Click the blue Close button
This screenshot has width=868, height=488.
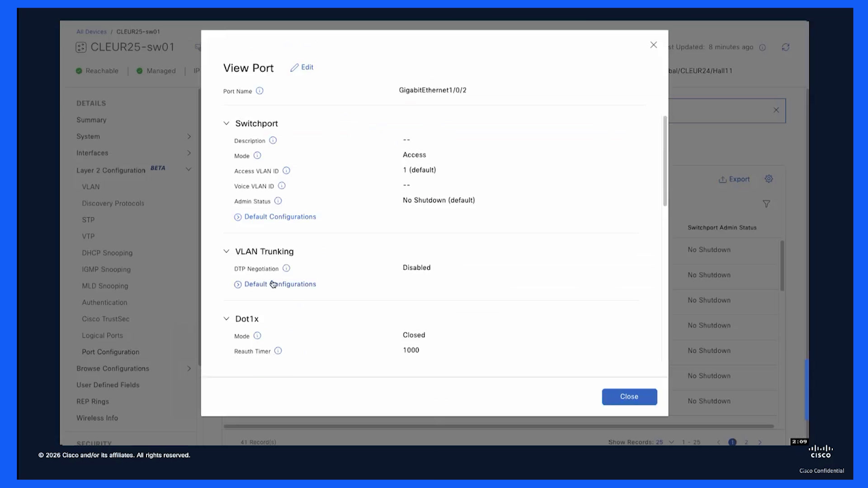point(629,397)
